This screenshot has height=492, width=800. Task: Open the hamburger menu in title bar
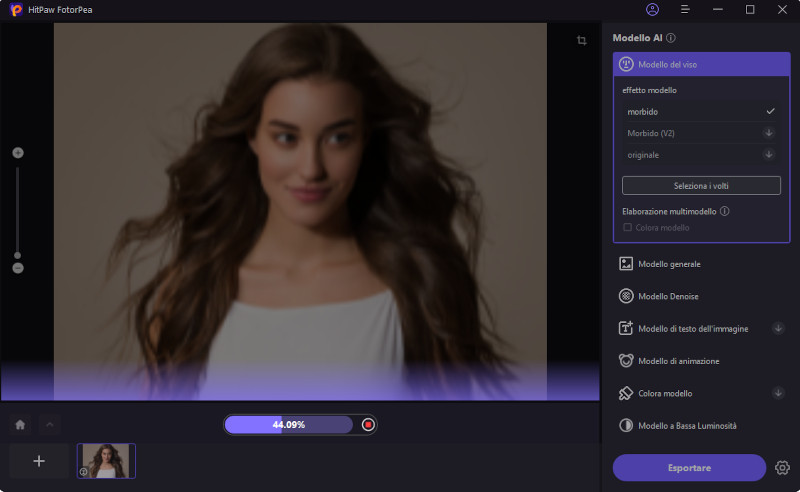(x=685, y=9)
